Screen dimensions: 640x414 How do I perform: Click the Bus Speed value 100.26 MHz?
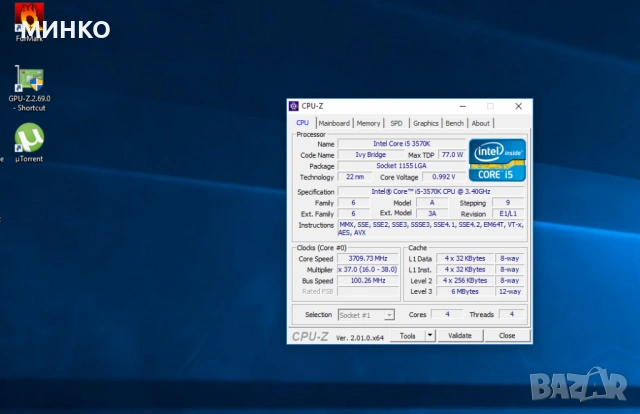368,280
